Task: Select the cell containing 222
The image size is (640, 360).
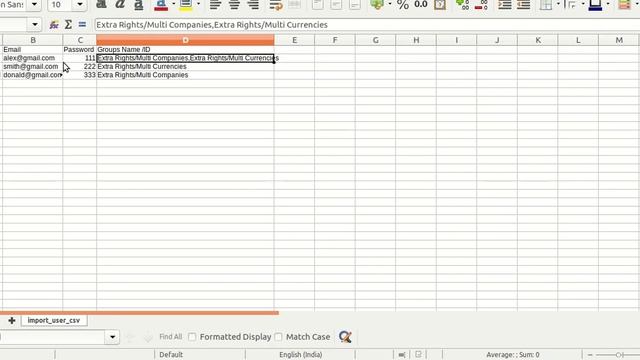Action: point(80,67)
